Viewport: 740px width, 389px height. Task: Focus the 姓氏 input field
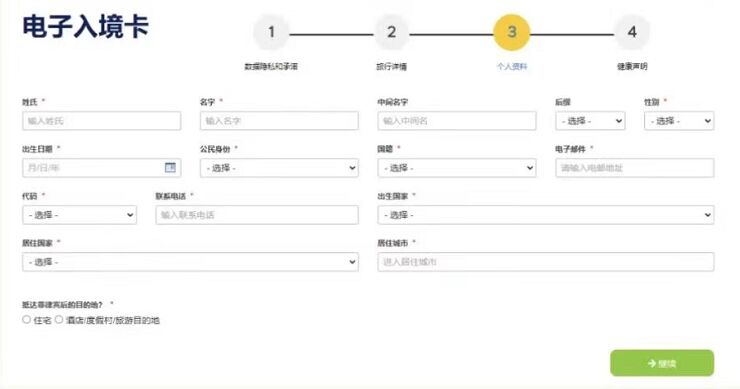pyautogui.click(x=101, y=121)
